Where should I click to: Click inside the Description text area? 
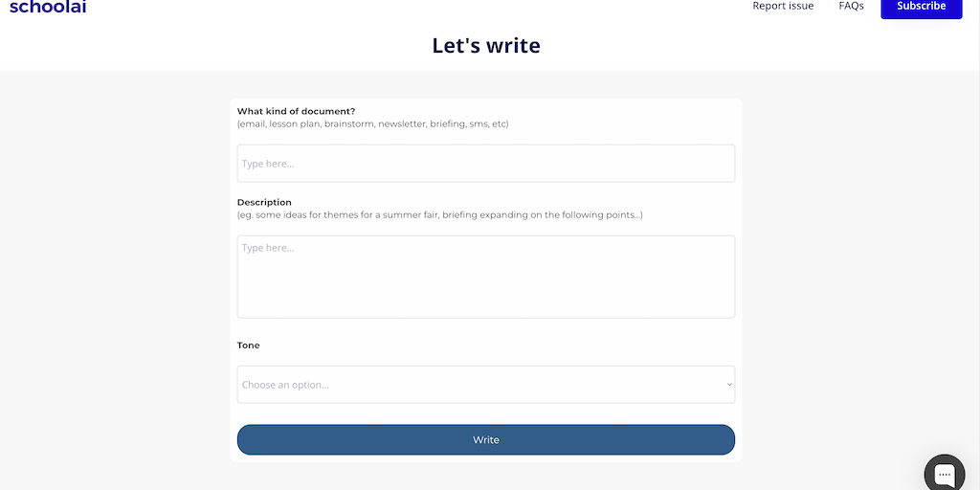[x=485, y=282]
